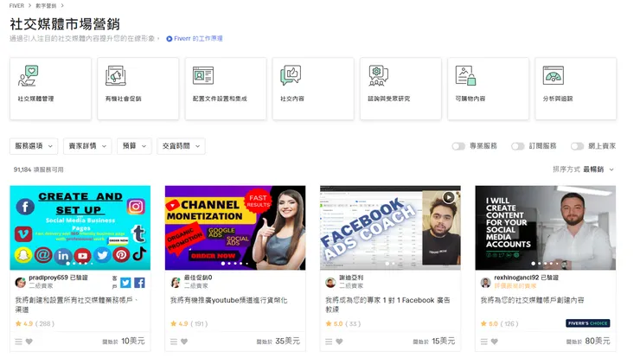Open Channel Monetization gig thumbnail
Screen dimensions: 640x364
pyautogui.click(x=235, y=227)
